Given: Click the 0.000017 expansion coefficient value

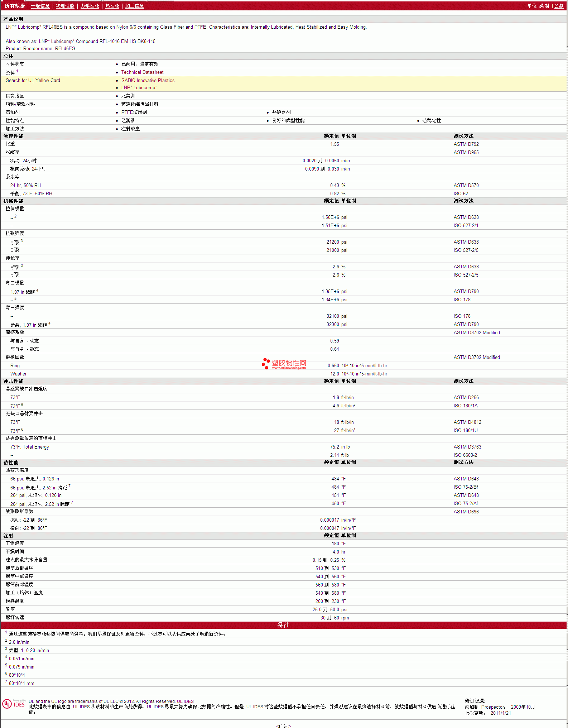Looking at the screenshot, I should point(329,520).
